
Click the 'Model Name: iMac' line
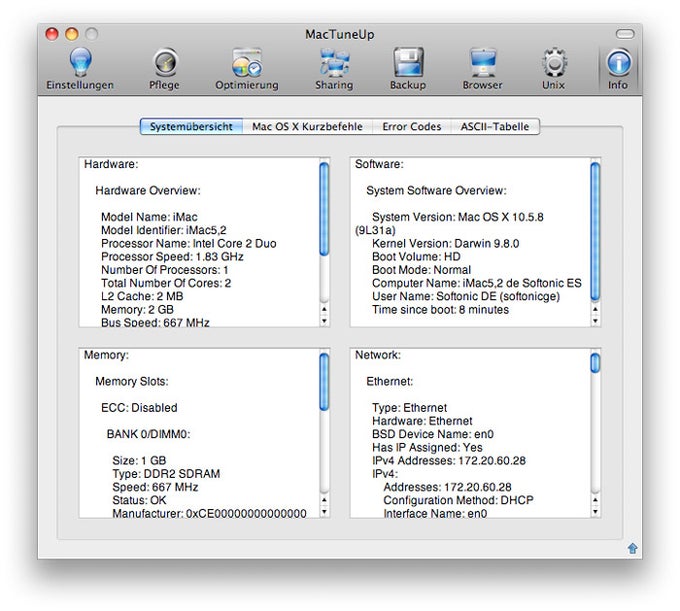(x=149, y=217)
